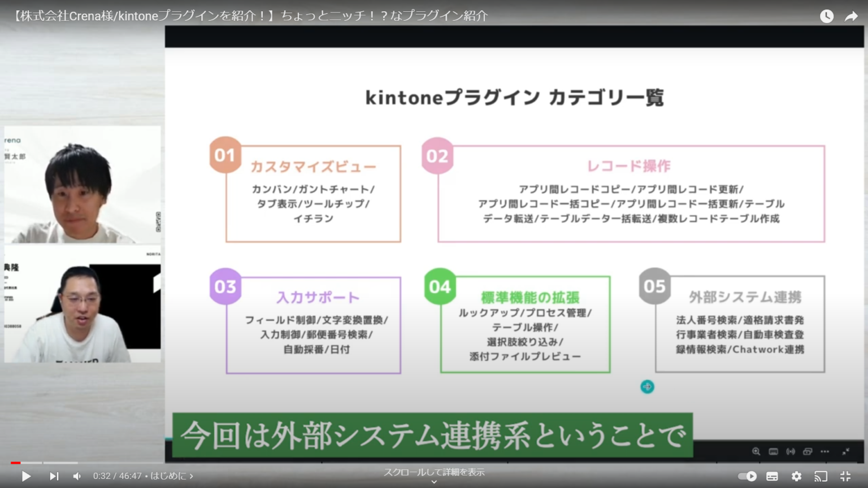The image size is (868, 488).
Task: Toggle the zoom magnifier control
Action: (x=755, y=451)
